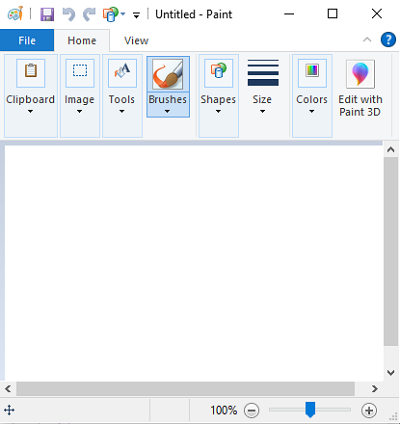Open the Size line thickness icon
Image resolution: width=400 pixels, height=424 pixels.
tap(263, 73)
